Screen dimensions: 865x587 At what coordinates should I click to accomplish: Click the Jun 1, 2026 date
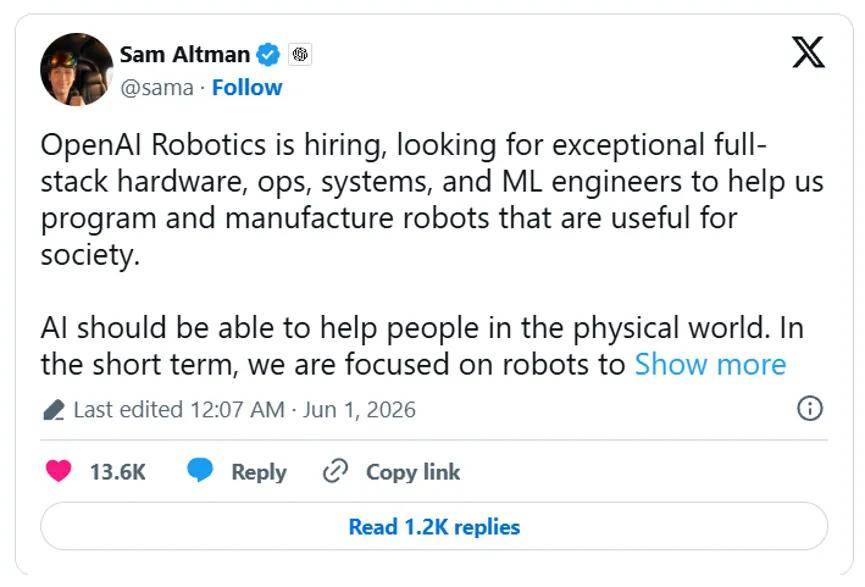click(359, 410)
